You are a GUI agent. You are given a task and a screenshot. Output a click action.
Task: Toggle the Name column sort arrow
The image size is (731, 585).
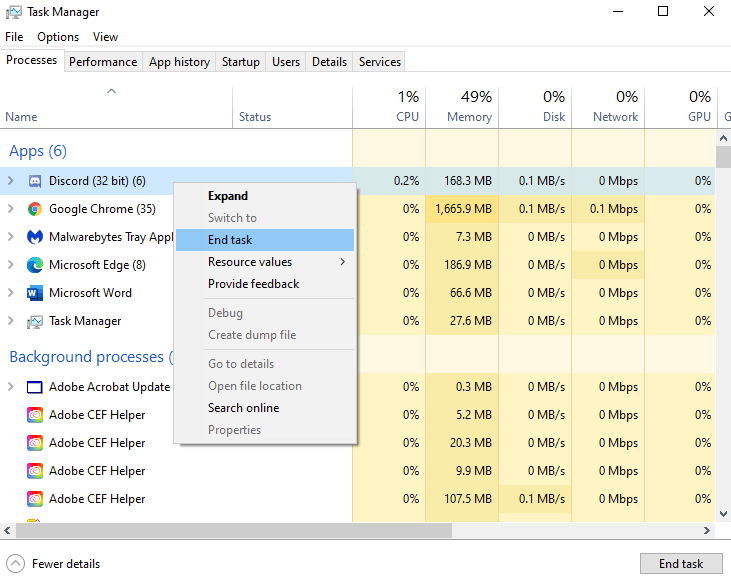click(111, 91)
